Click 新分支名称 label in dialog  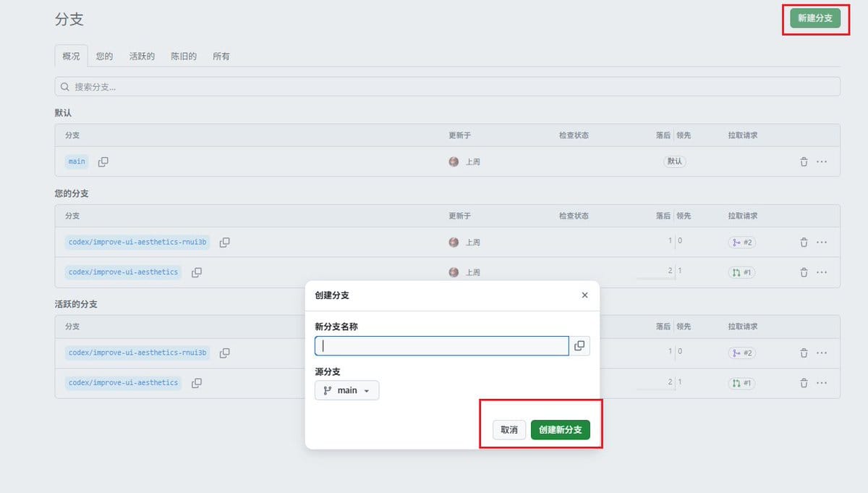coord(336,326)
